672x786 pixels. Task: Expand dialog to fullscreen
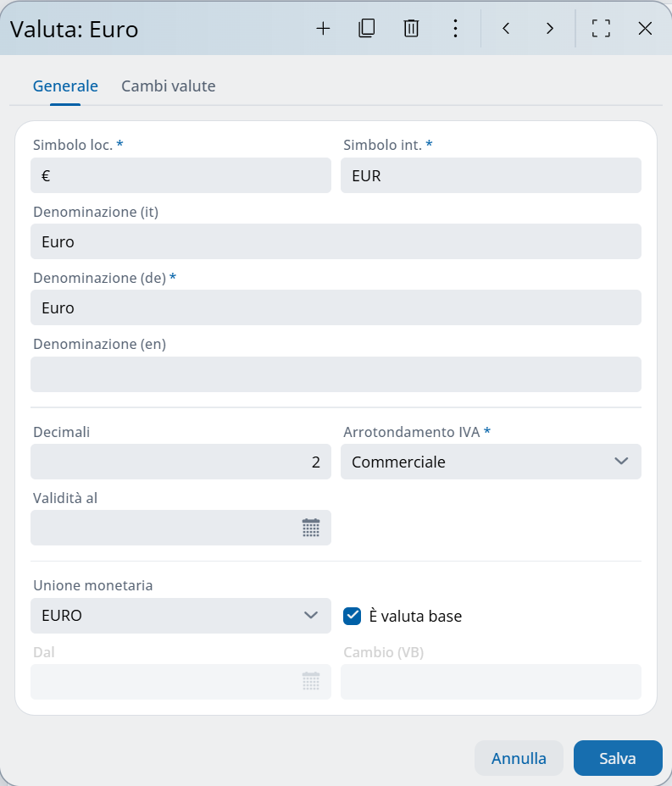[601, 28]
